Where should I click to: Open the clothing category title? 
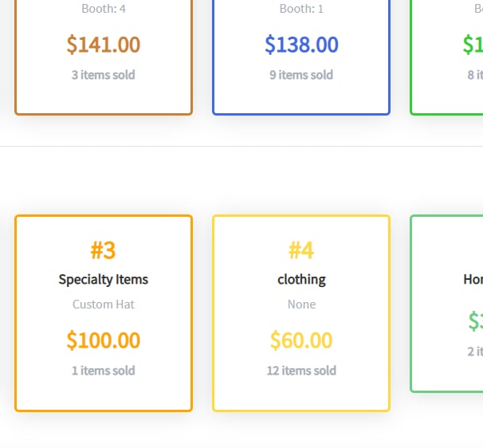point(301,279)
